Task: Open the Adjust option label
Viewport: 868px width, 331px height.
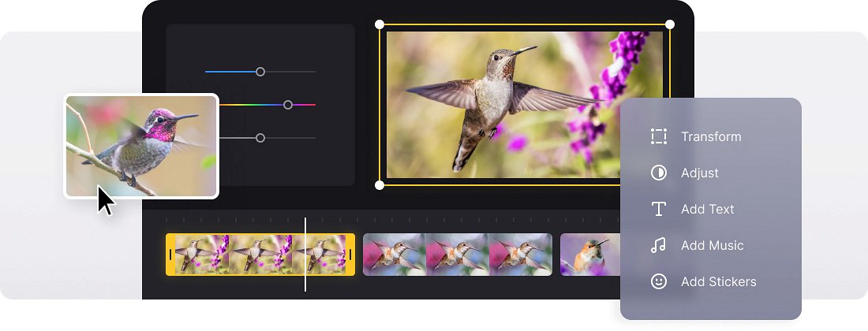Action: pos(700,173)
